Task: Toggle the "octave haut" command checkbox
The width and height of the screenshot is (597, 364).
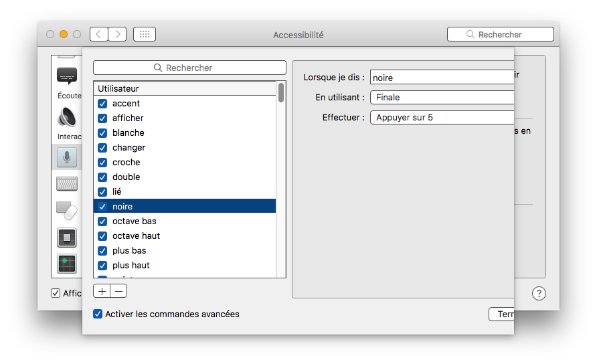Action: click(x=102, y=236)
